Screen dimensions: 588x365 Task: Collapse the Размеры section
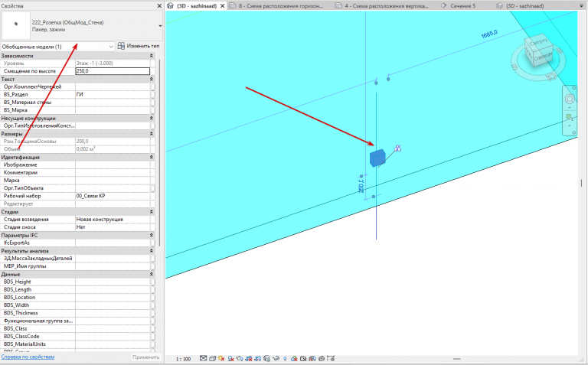pos(152,134)
